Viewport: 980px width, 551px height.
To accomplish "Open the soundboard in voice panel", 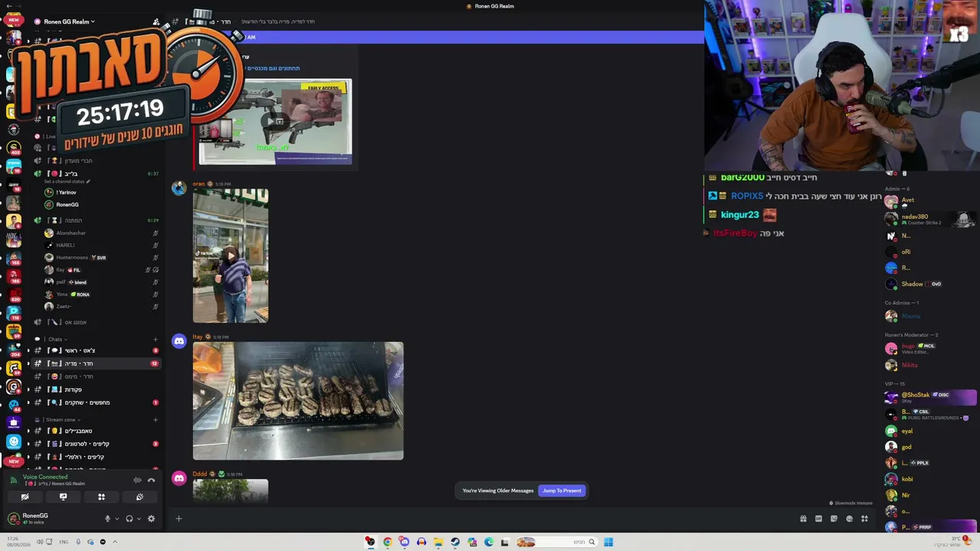I will point(139,497).
